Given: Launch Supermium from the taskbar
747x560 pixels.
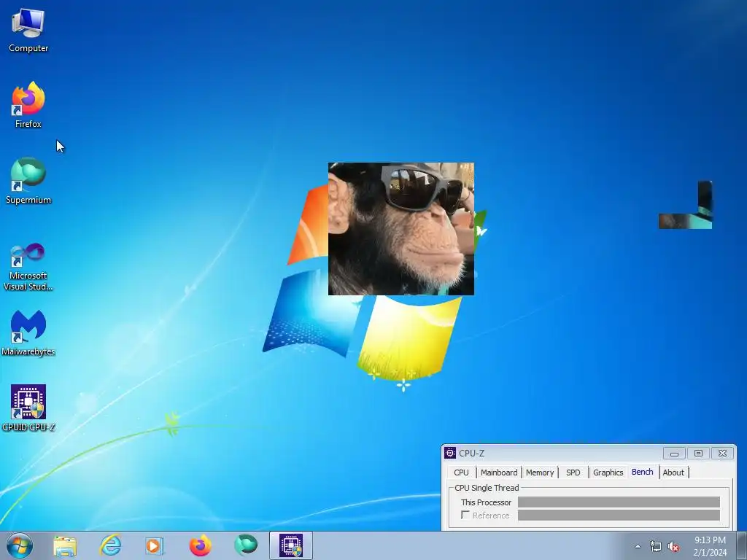Looking at the screenshot, I should [x=246, y=545].
